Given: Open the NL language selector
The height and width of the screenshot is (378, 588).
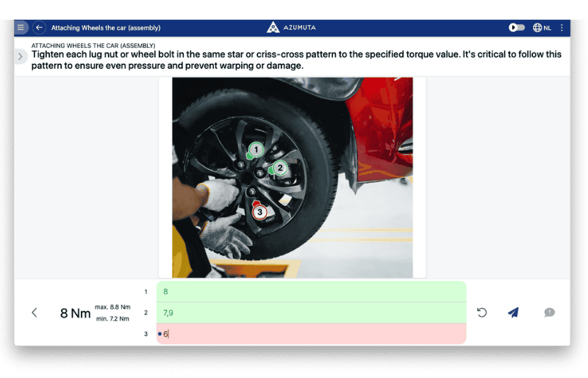Looking at the screenshot, I should coord(542,28).
